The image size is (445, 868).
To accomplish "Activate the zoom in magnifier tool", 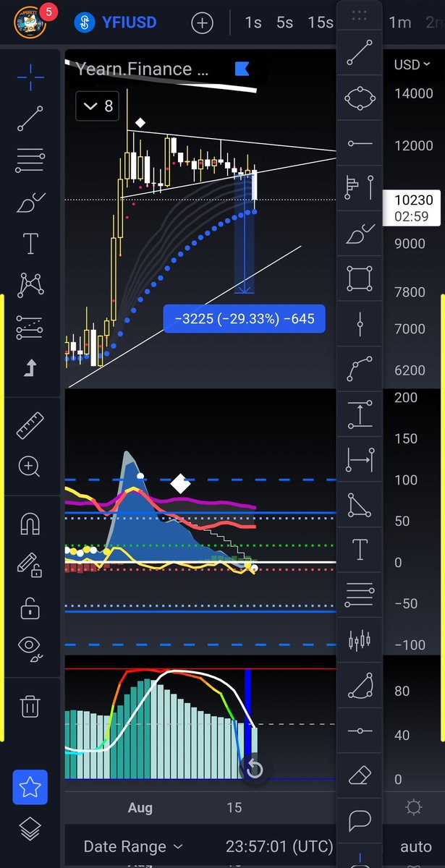I will (30, 467).
